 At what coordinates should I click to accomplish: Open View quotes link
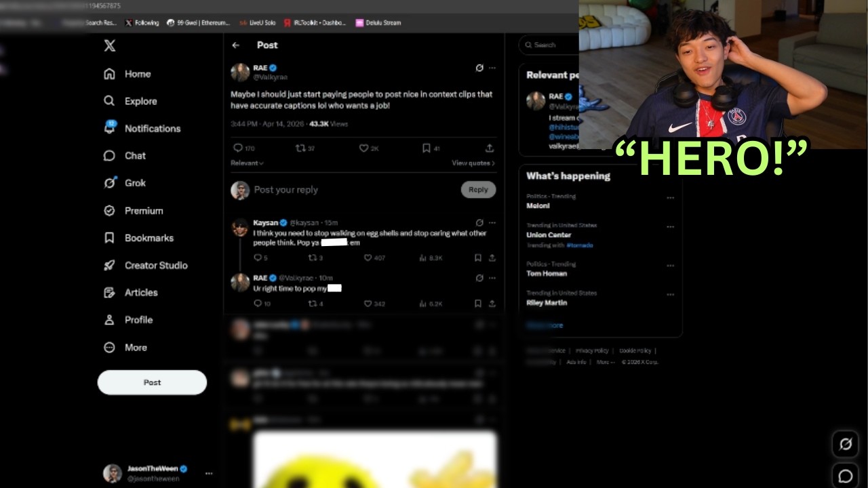point(473,163)
